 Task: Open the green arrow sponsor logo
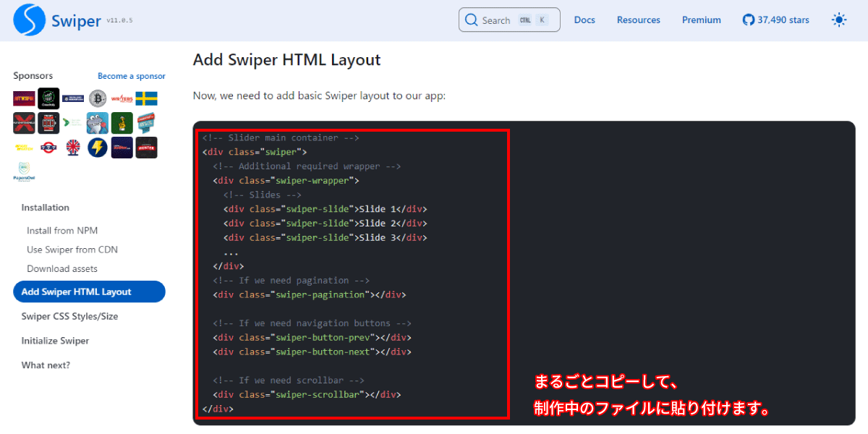pos(73,123)
